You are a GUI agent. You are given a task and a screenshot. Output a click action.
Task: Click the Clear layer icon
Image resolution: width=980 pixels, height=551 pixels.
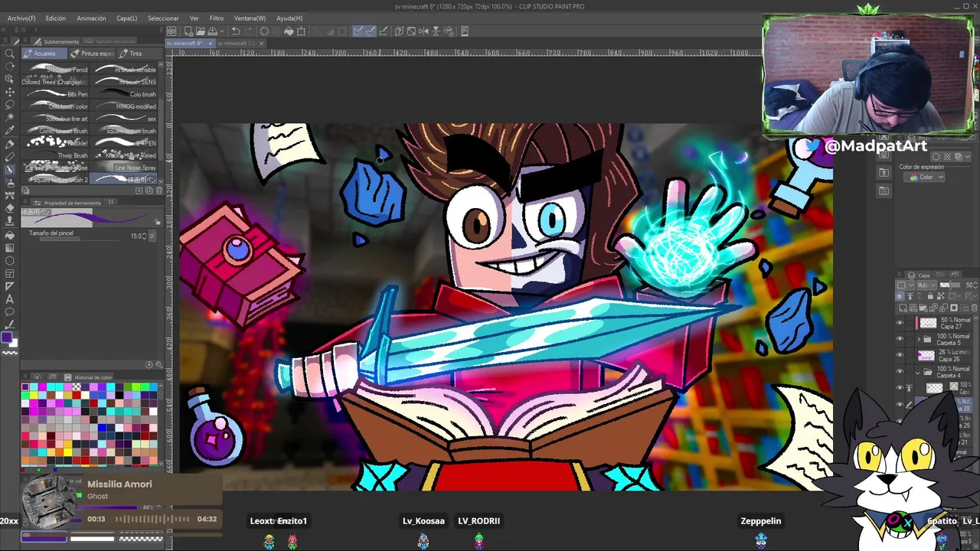[x=264, y=31]
